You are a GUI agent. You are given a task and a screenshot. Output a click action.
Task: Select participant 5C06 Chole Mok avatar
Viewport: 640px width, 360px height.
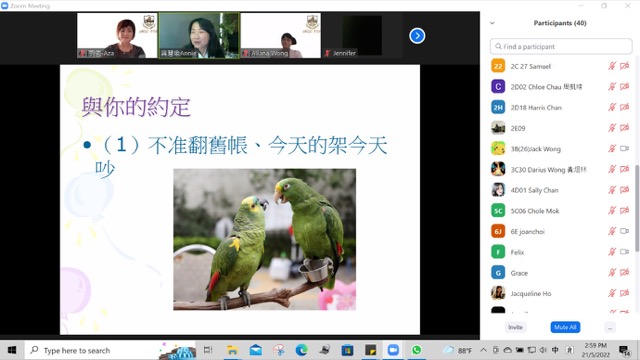[x=498, y=211]
